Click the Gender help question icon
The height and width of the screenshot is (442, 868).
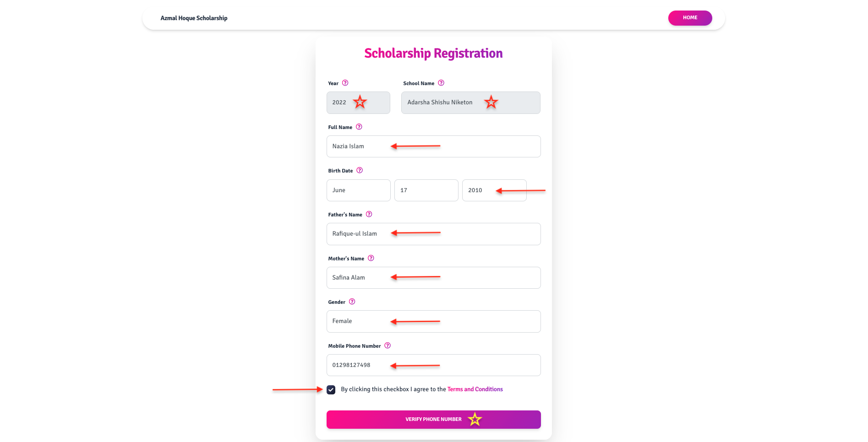pos(352,302)
